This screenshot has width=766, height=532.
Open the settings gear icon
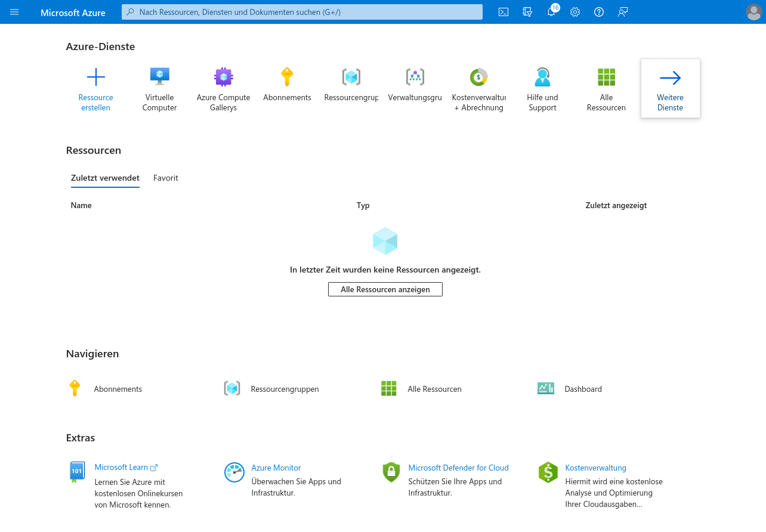[575, 12]
